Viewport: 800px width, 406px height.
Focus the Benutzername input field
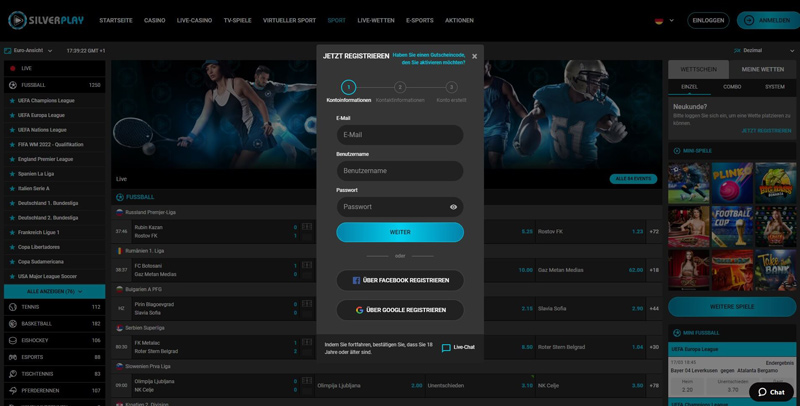pos(400,171)
